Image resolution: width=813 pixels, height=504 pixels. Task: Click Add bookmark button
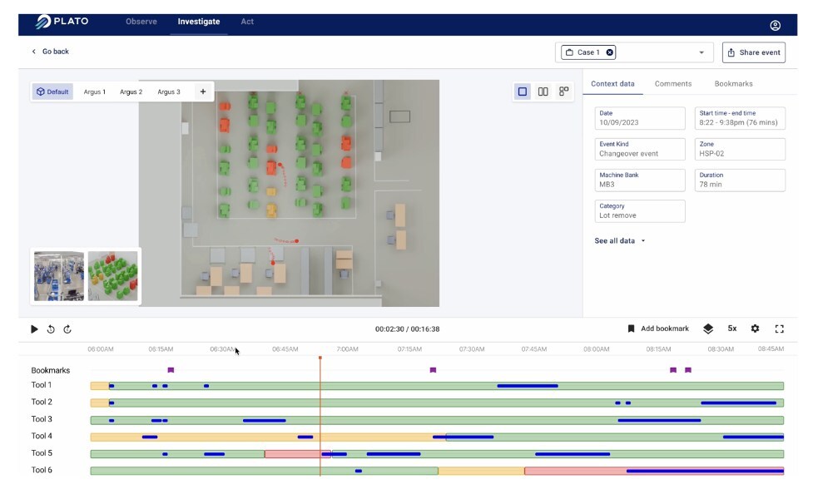(x=658, y=329)
